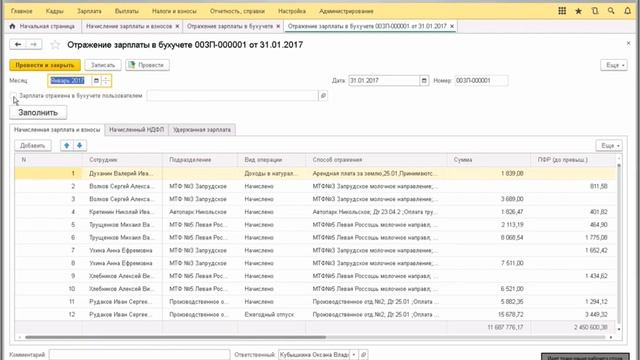The height and width of the screenshot is (360, 640).
Task: Click the Комментарий input field
Action: [139, 354]
